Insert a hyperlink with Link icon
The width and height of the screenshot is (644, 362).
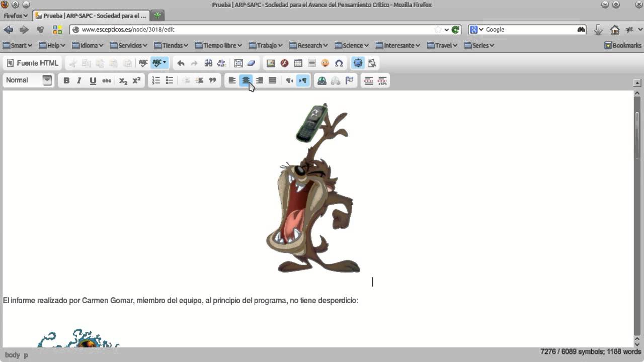tap(322, 80)
